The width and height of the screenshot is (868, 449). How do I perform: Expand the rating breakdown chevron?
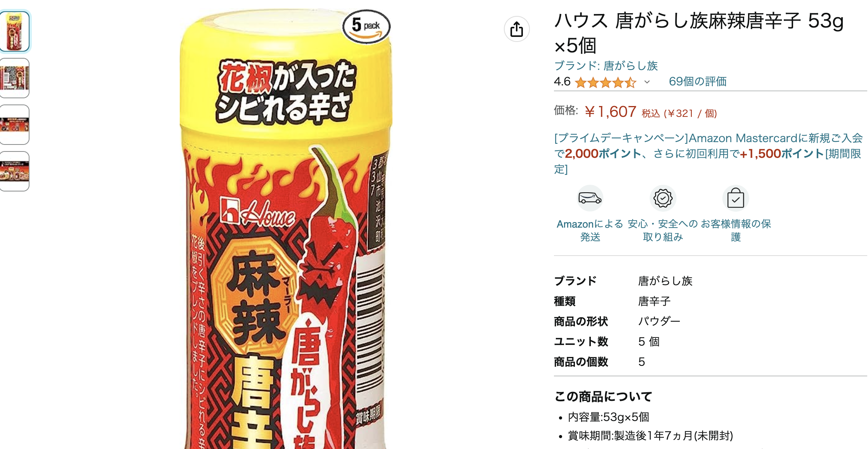coord(647,82)
